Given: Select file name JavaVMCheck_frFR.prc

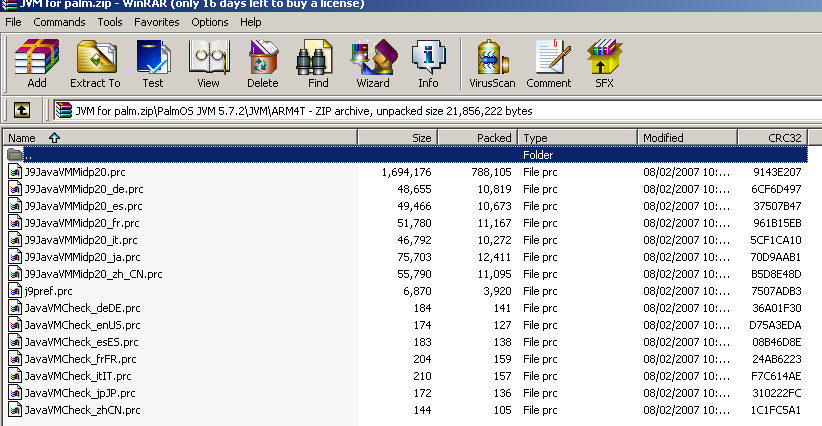Looking at the screenshot, I should tap(80, 359).
